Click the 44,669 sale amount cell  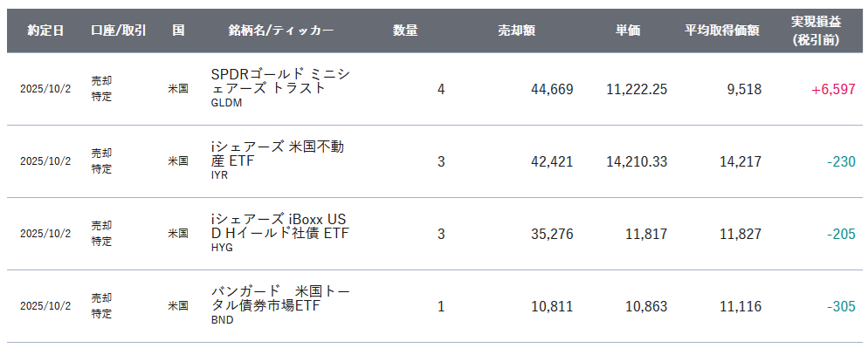tap(551, 89)
